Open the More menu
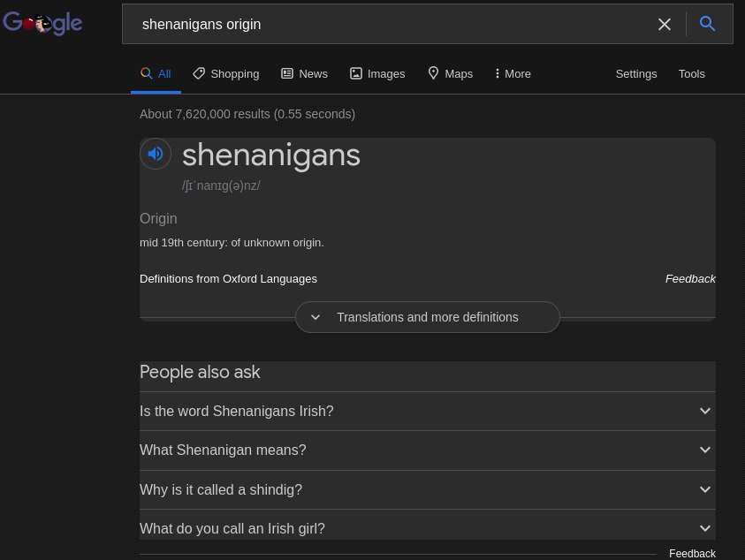 coord(513,73)
